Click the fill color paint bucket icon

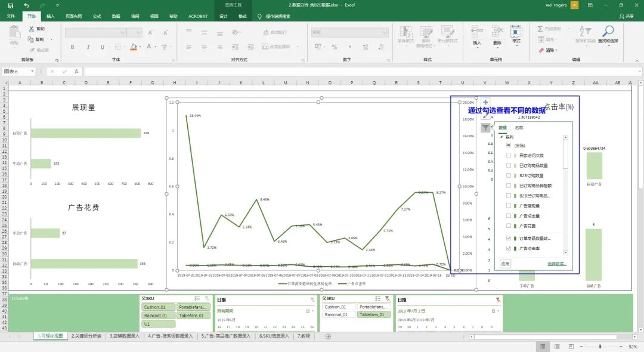(134, 47)
